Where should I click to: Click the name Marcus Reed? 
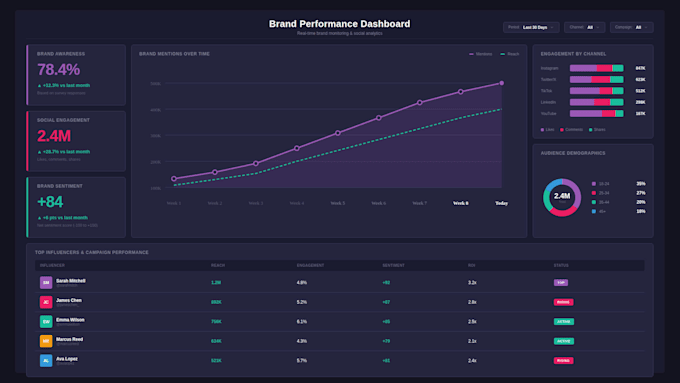(69, 339)
